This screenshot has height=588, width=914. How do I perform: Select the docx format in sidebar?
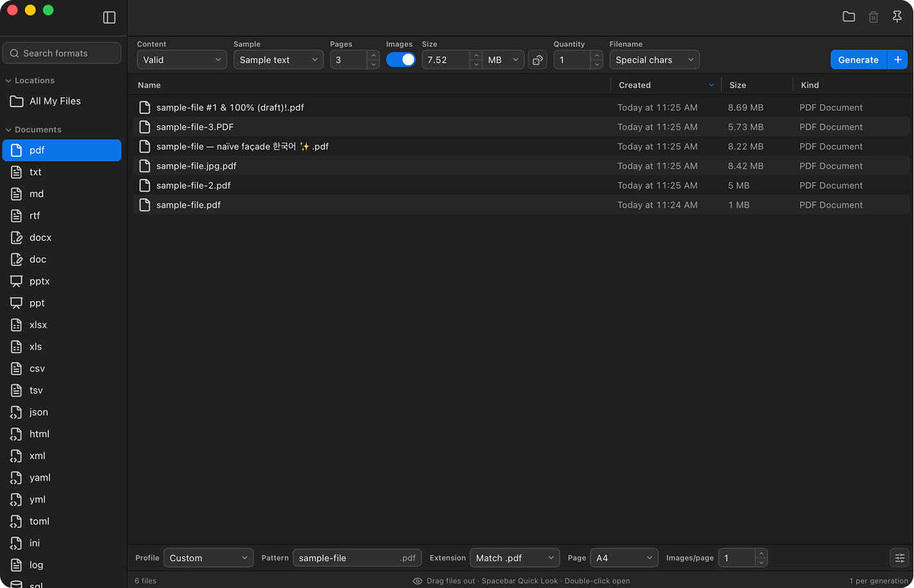click(x=62, y=237)
